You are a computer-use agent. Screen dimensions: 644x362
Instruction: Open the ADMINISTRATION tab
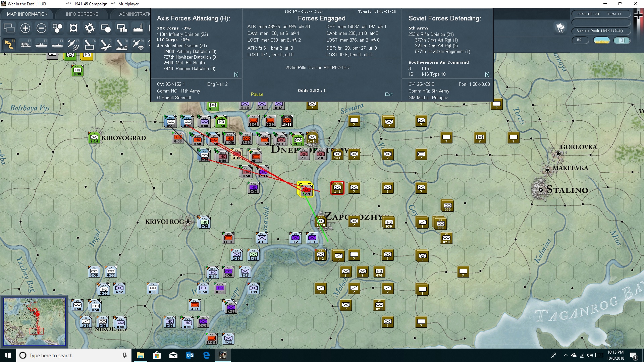[x=135, y=14]
